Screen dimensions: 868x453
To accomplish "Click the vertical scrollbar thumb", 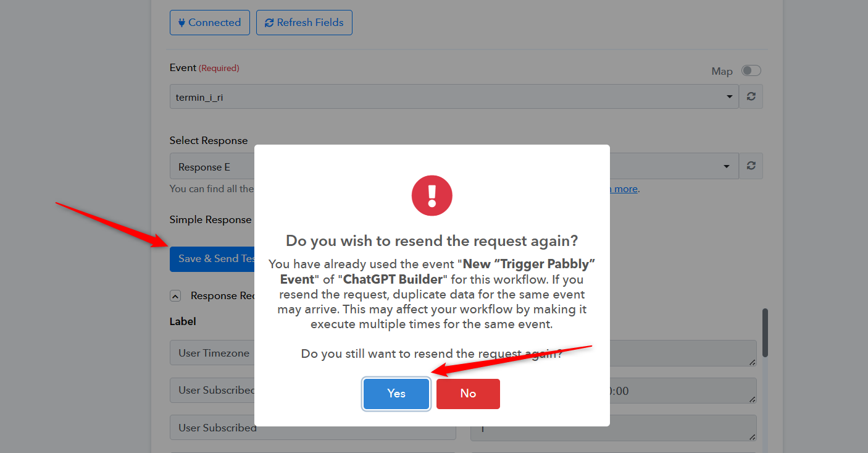I will coord(765,332).
